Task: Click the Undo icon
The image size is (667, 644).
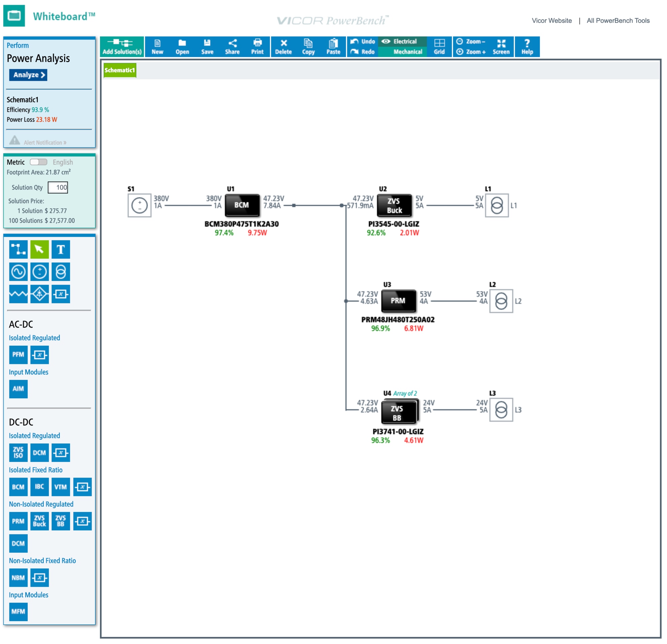Action: pos(362,41)
